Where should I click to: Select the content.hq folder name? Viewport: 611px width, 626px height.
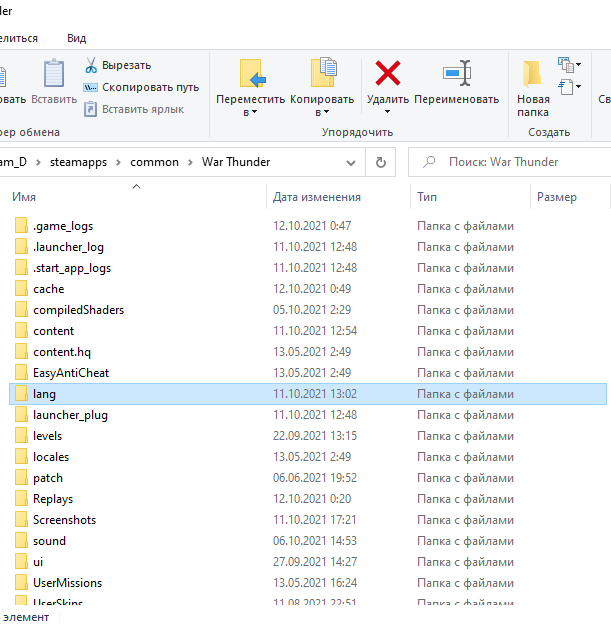pyautogui.click(x=62, y=352)
